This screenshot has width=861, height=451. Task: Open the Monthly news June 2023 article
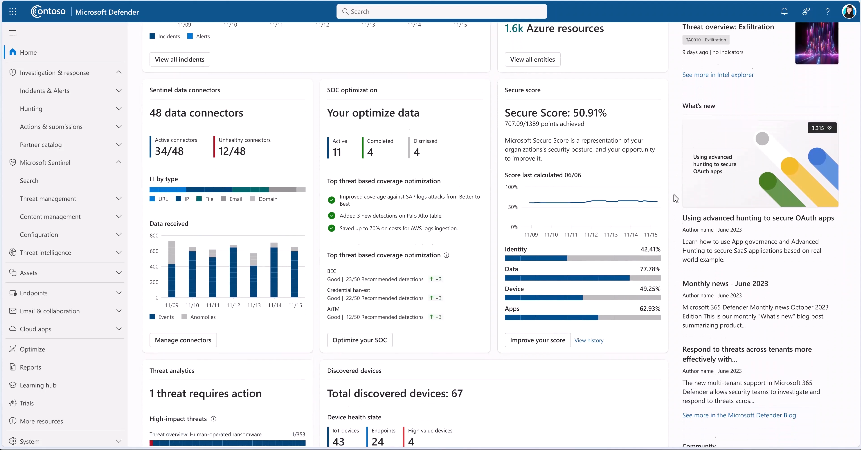[x=725, y=283]
